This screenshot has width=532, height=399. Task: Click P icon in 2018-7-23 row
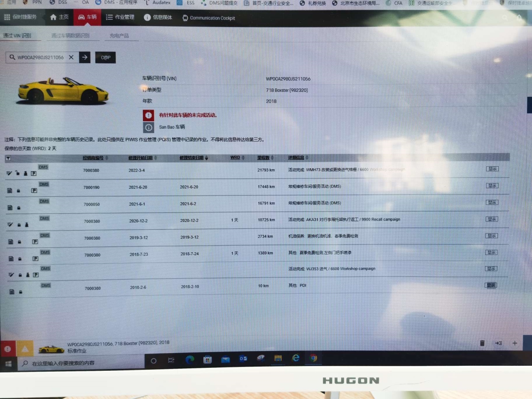(35, 259)
